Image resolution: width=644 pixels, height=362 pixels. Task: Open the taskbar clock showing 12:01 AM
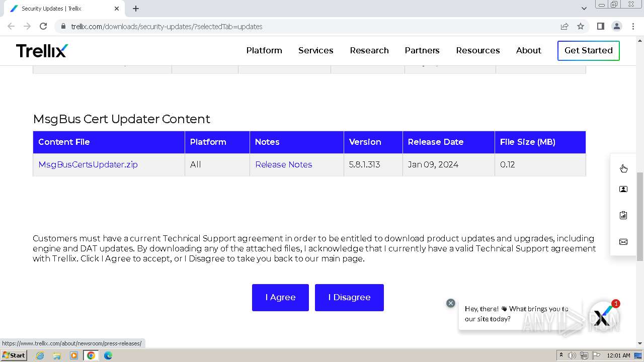tap(619, 355)
